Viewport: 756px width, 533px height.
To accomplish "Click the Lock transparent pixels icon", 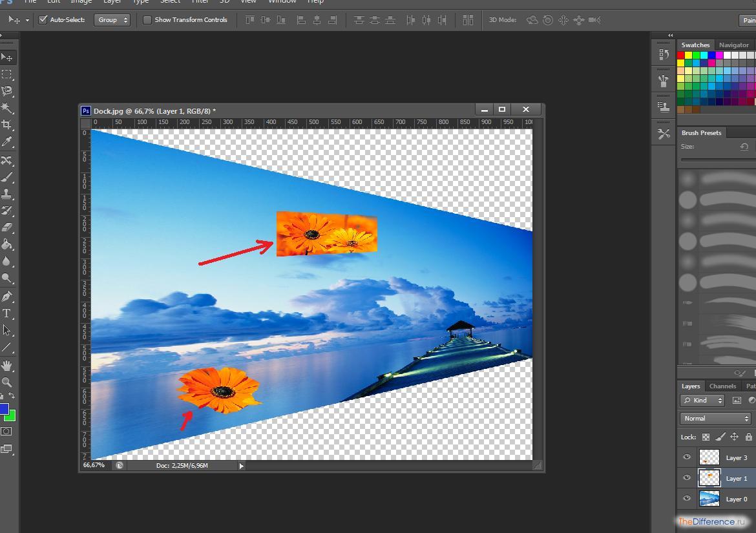I will (706, 437).
